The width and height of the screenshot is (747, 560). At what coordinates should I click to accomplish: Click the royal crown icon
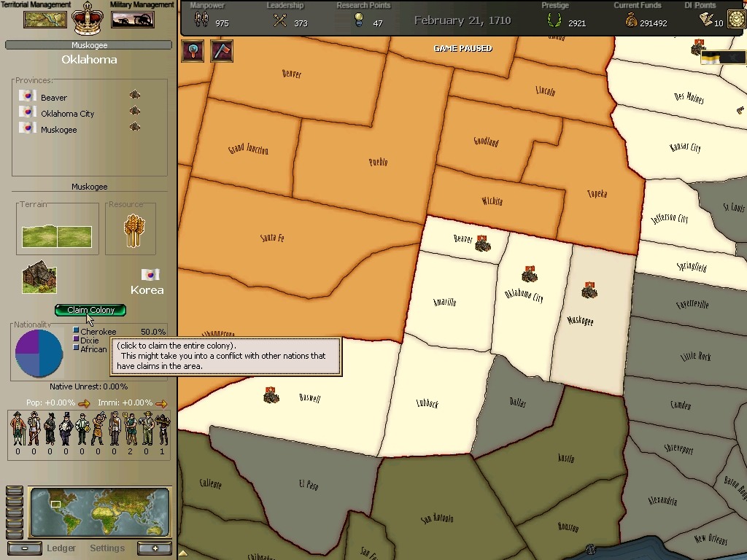tap(88, 19)
